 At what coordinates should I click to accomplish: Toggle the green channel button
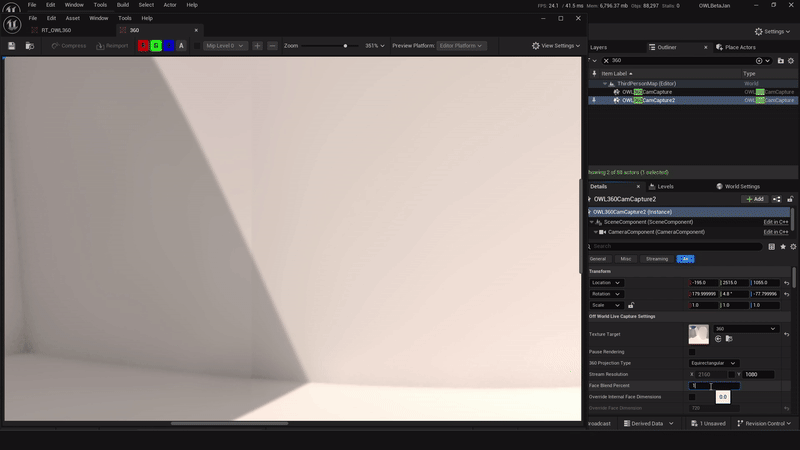coord(156,46)
